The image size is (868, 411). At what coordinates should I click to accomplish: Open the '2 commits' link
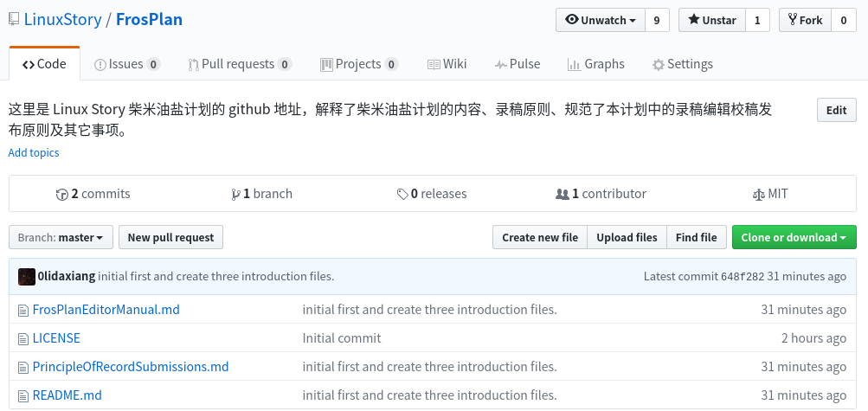pos(93,194)
